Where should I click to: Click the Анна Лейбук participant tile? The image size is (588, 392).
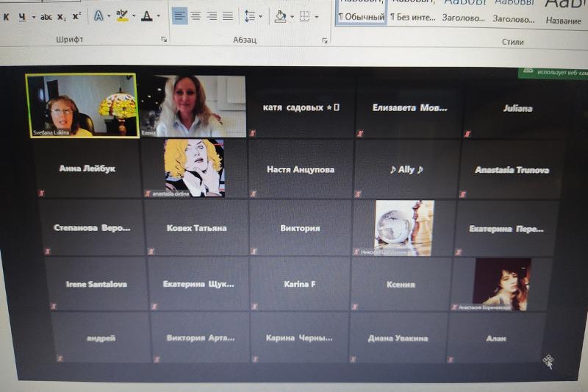[x=87, y=168]
